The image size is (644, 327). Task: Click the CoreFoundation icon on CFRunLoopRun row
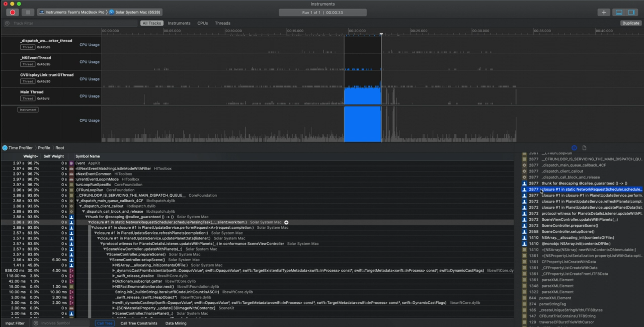[72, 190]
